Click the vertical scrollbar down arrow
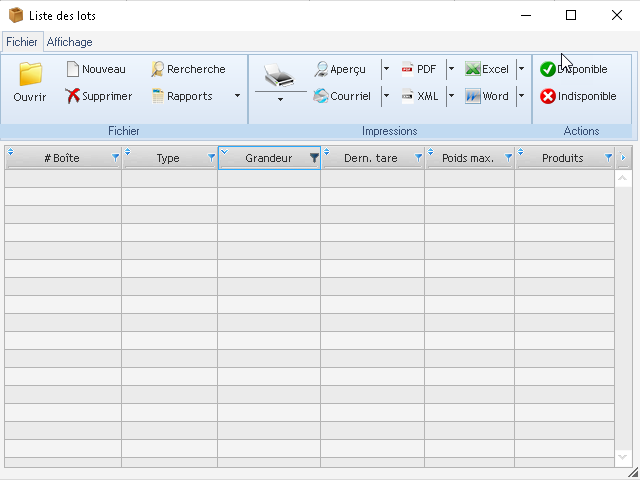Image resolution: width=640 pixels, height=480 pixels. point(623,457)
